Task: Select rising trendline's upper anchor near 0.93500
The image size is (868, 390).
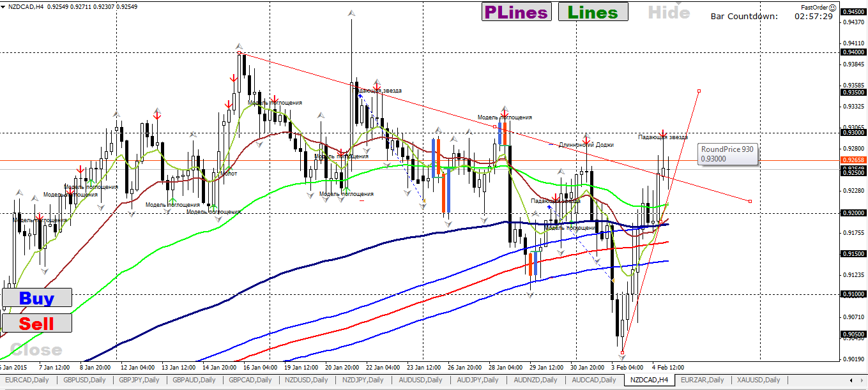Action: point(699,91)
